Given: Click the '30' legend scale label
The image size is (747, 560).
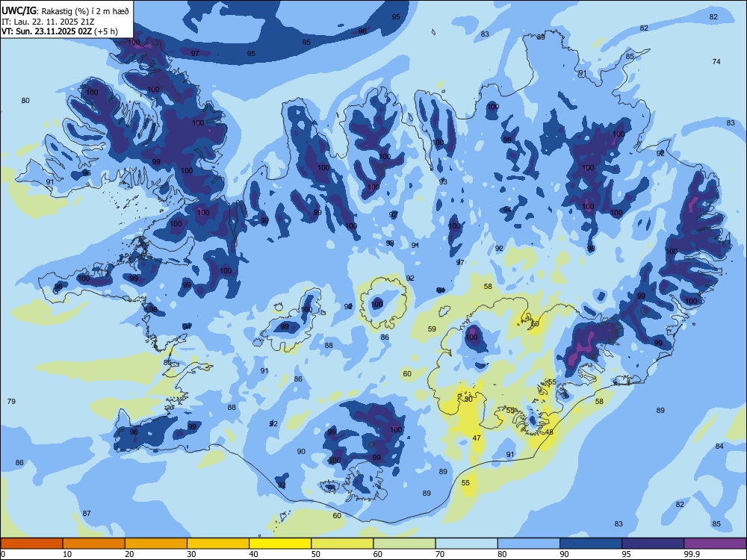Looking at the screenshot, I should [191, 554].
